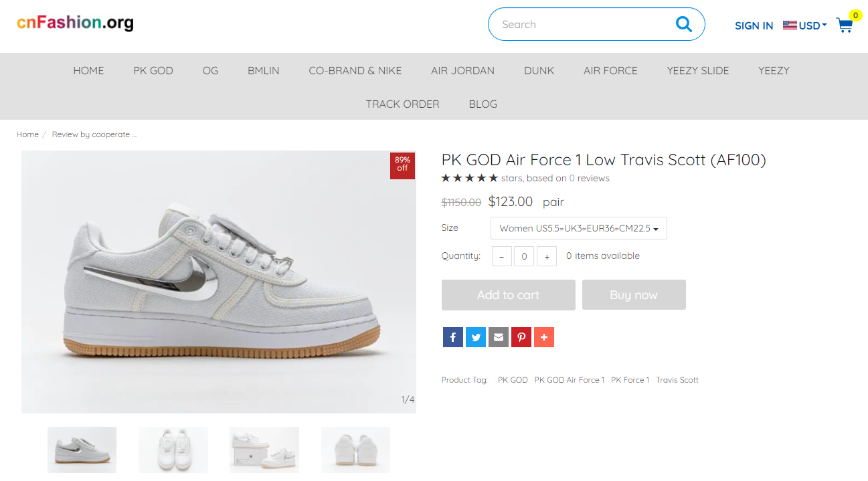
Task: Focus the Search input field
Action: (x=582, y=24)
